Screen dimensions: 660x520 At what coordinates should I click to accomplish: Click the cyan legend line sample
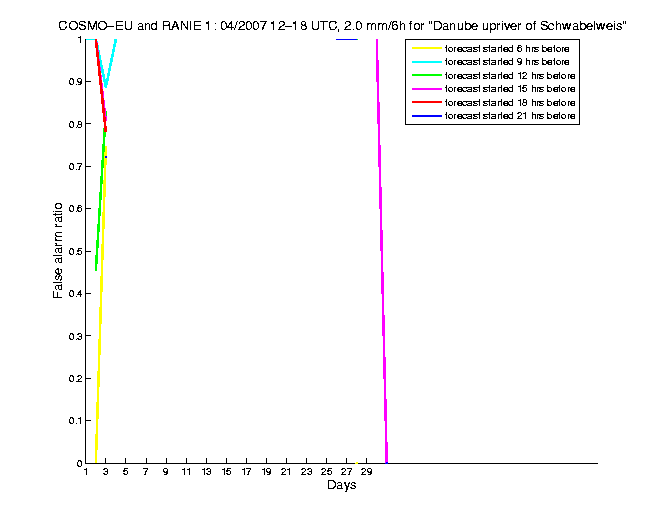coord(425,62)
